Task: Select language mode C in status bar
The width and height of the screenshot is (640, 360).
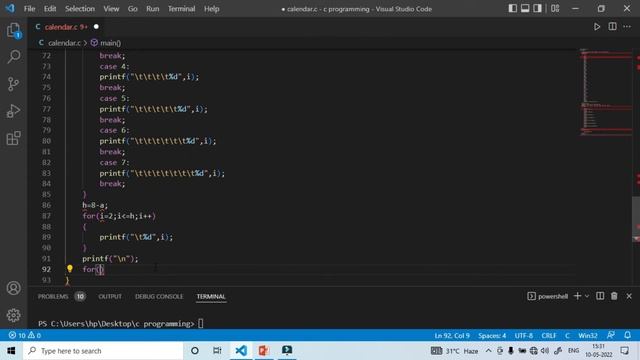Action: pyautogui.click(x=567, y=336)
